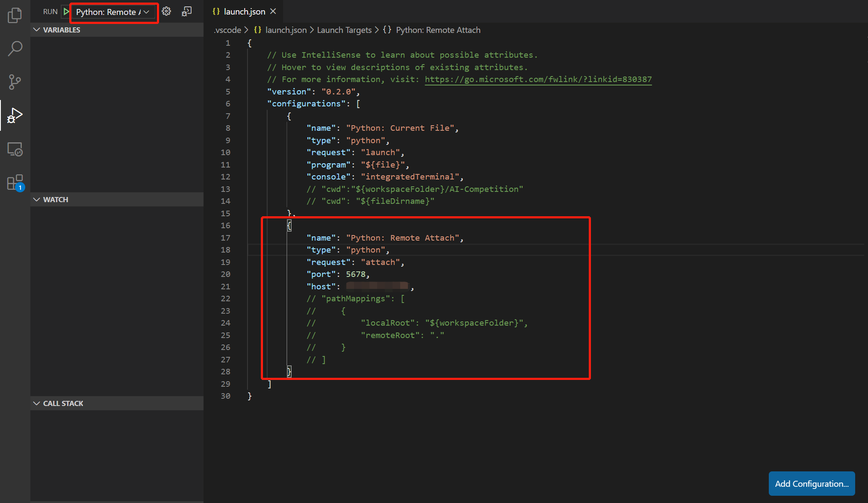This screenshot has width=868, height=503.
Task: Click the Add Configuration button
Action: [x=811, y=483]
